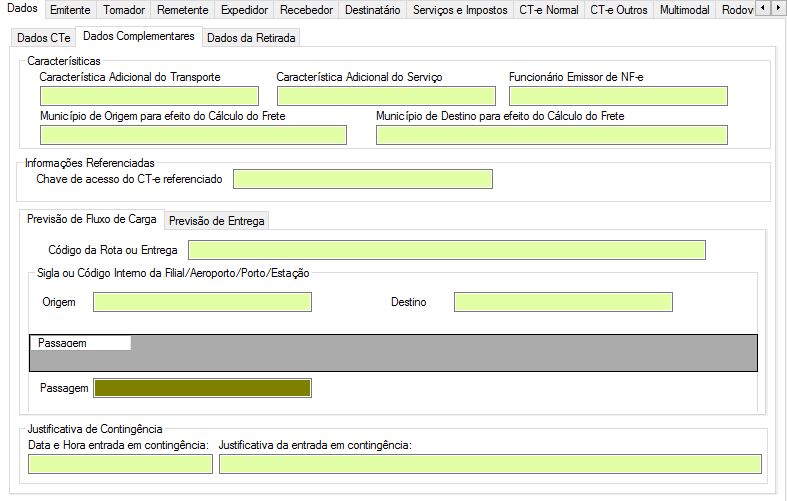Focus the Origem field

tap(202, 302)
